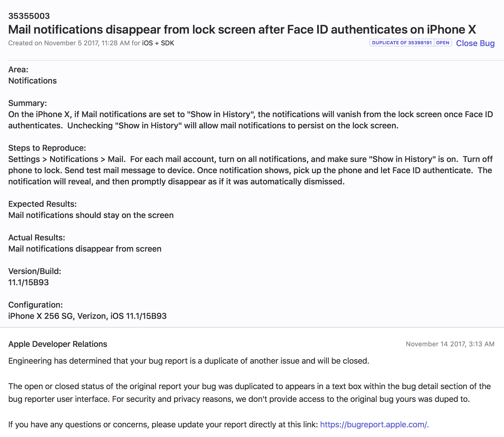Click the Steps to Reproduce: heading
504x437 pixels.
click(x=47, y=148)
